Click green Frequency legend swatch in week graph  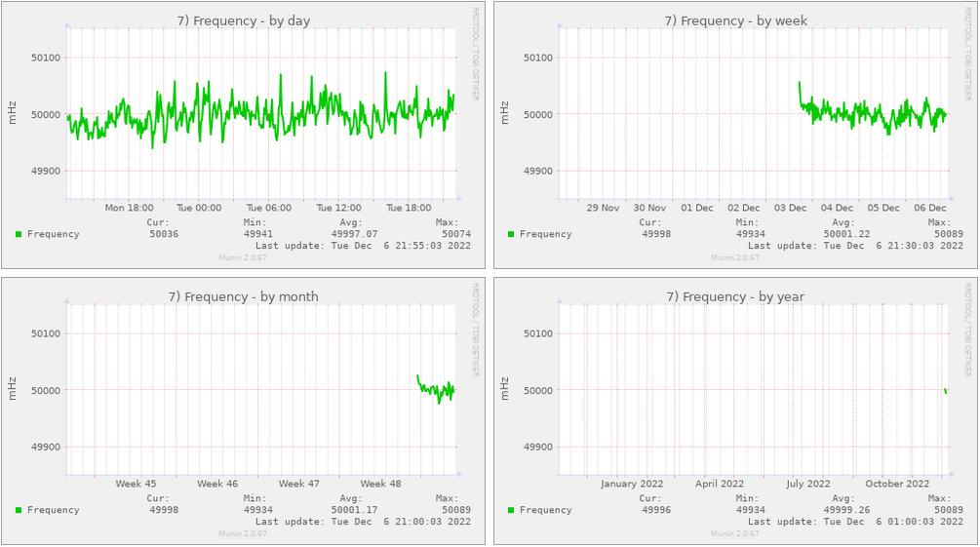pos(511,234)
